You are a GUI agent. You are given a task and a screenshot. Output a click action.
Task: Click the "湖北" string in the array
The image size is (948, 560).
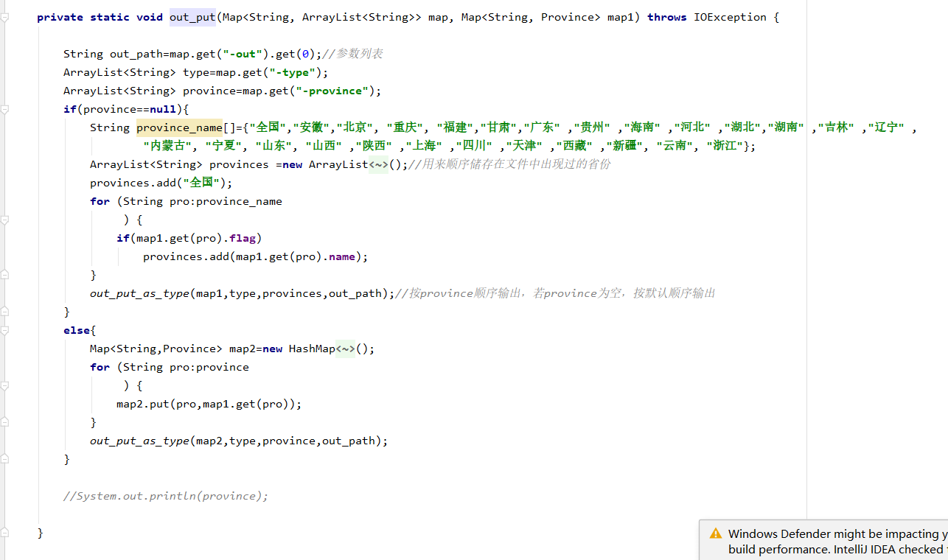click(742, 127)
